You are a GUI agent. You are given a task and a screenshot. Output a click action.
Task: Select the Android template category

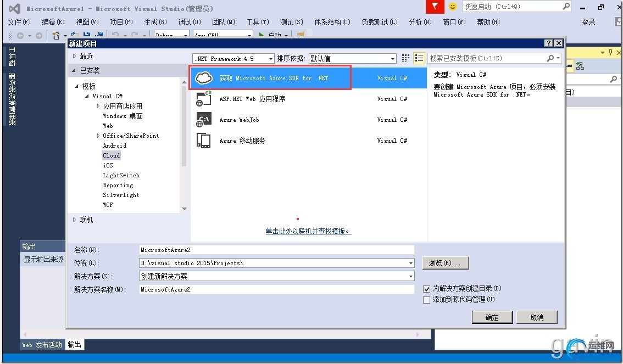(115, 145)
